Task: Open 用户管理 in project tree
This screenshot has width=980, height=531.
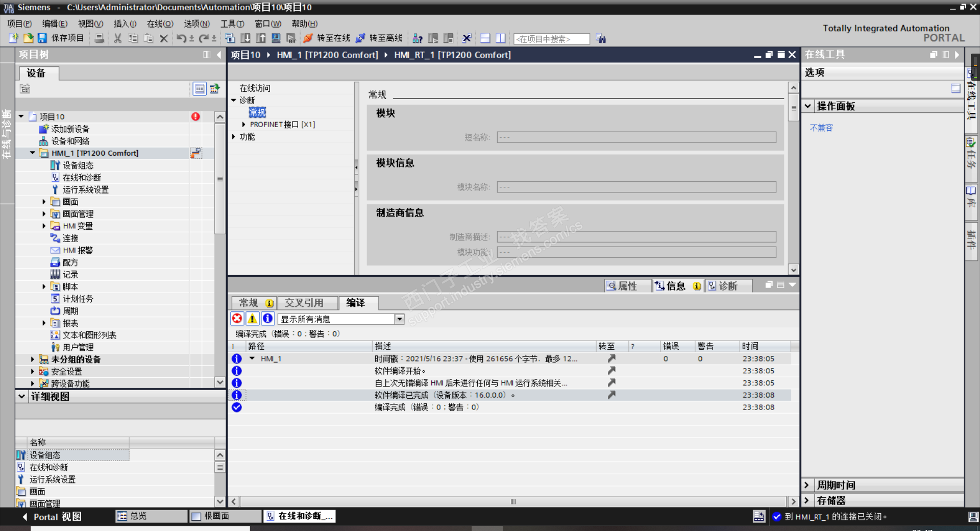Action: click(x=78, y=347)
